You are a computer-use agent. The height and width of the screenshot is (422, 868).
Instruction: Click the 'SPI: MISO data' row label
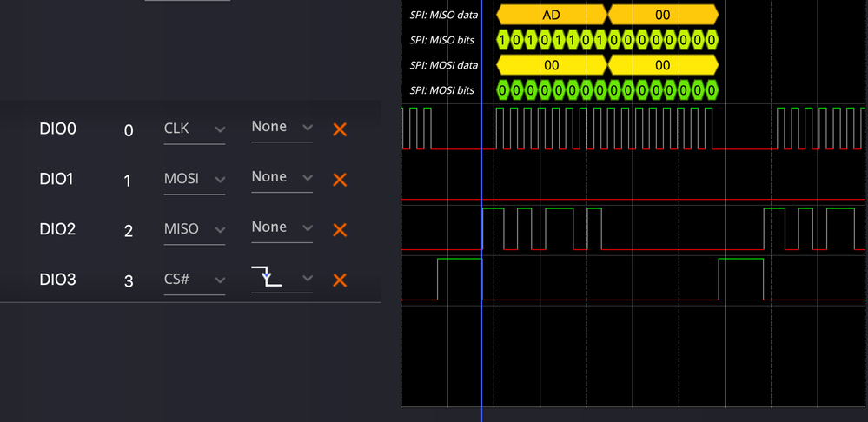[x=444, y=15]
